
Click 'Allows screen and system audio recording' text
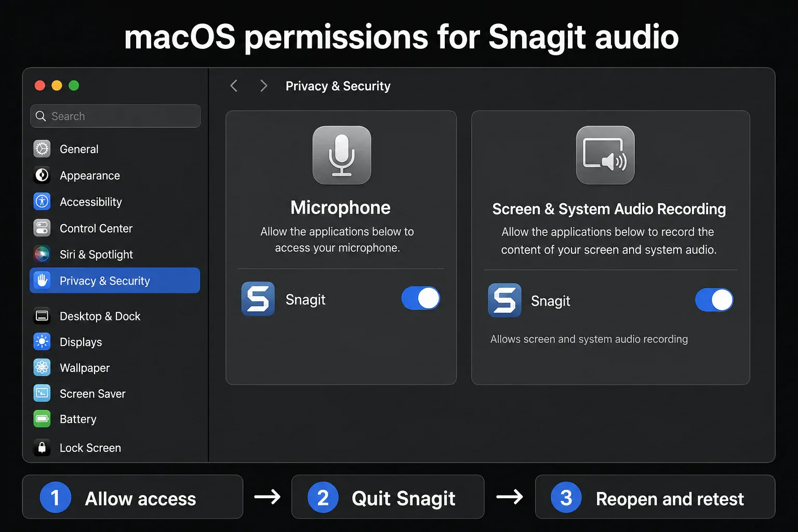[589, 339]
